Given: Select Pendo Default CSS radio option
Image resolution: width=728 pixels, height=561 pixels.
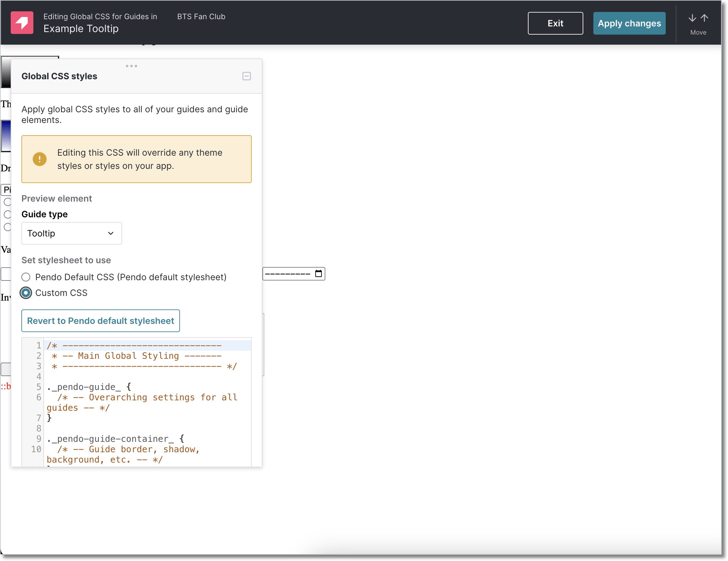Looking at the screenshot, I should pyautogui.click(x=26, y=277).
